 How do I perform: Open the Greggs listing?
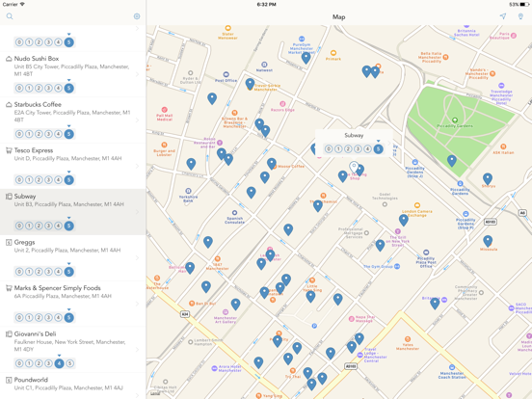tap(73, 258)
